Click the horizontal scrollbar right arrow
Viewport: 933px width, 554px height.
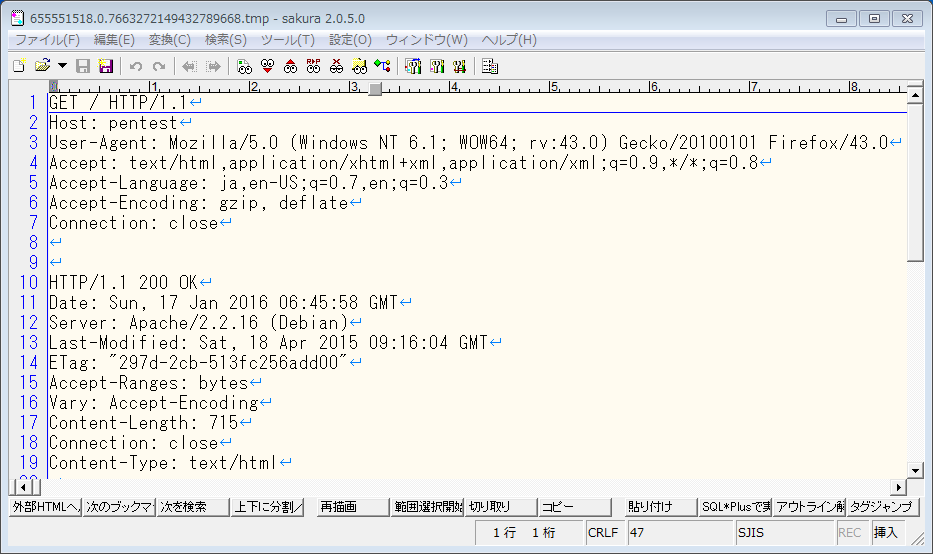click(898, 487)
